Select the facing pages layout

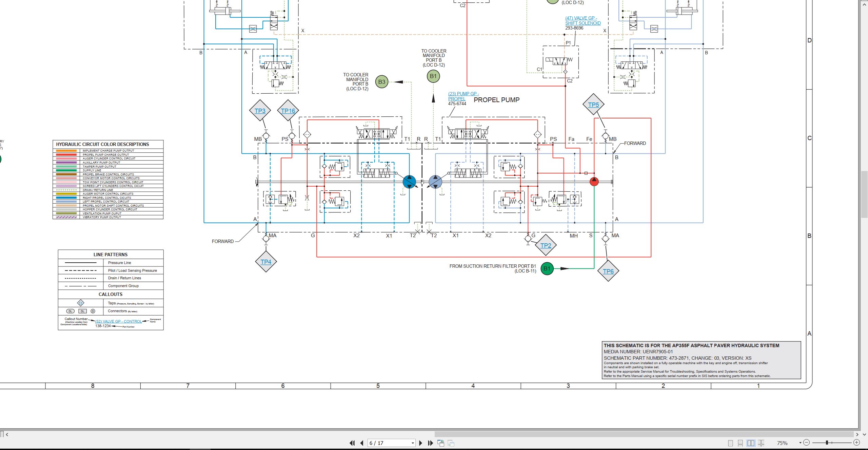click(x=751, y=443)
